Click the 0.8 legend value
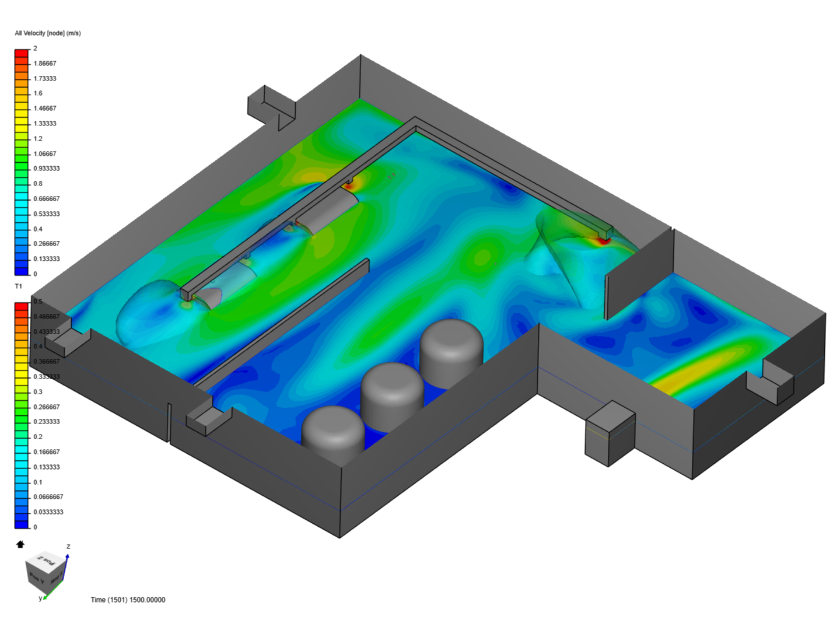The width and height of the screenshot is (840, 630). tap(38, 184)
